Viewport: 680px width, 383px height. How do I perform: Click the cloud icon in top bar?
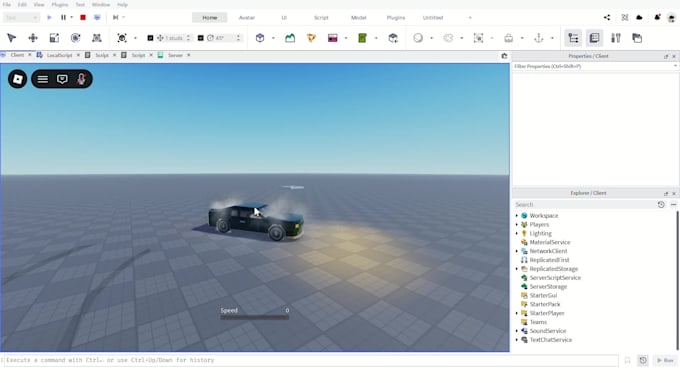click(x=639, y=17)
